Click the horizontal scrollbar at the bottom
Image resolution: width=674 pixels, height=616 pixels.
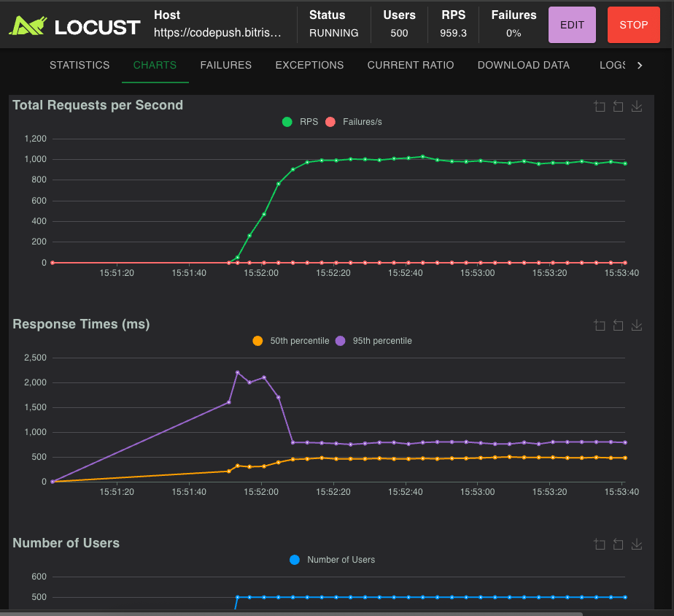tap(291, 614)
